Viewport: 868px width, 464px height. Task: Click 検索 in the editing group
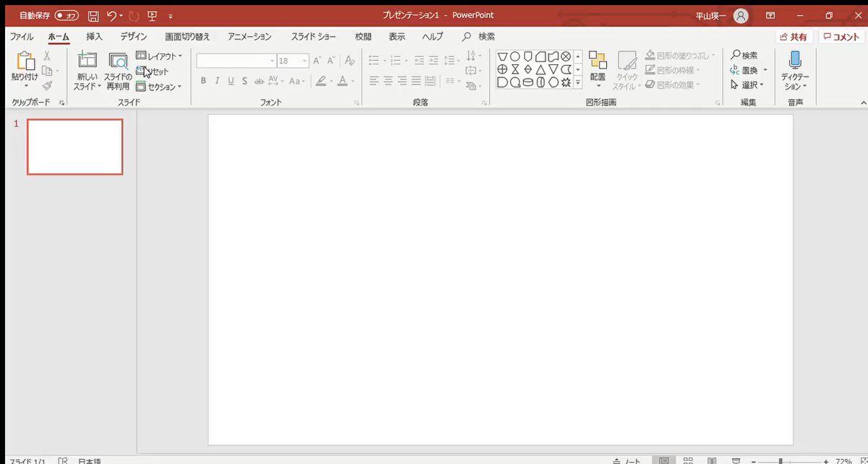coord(744,56)
